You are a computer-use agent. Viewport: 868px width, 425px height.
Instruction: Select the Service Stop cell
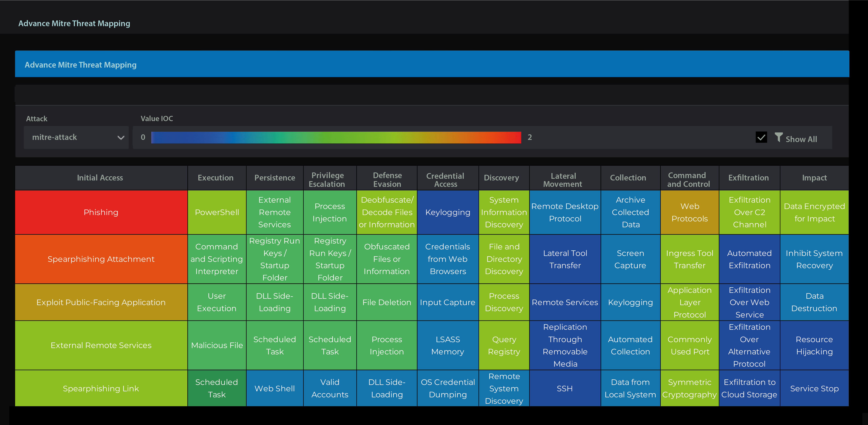pos(814,388)
